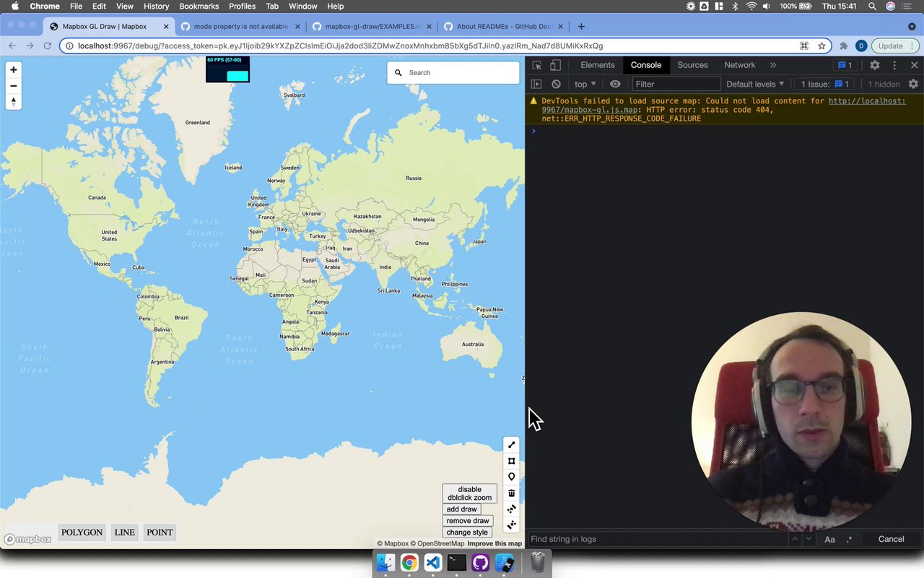The image size is (924, 578).
Task: Zoom in the map with plus button
Action: [x=13, y=70]
